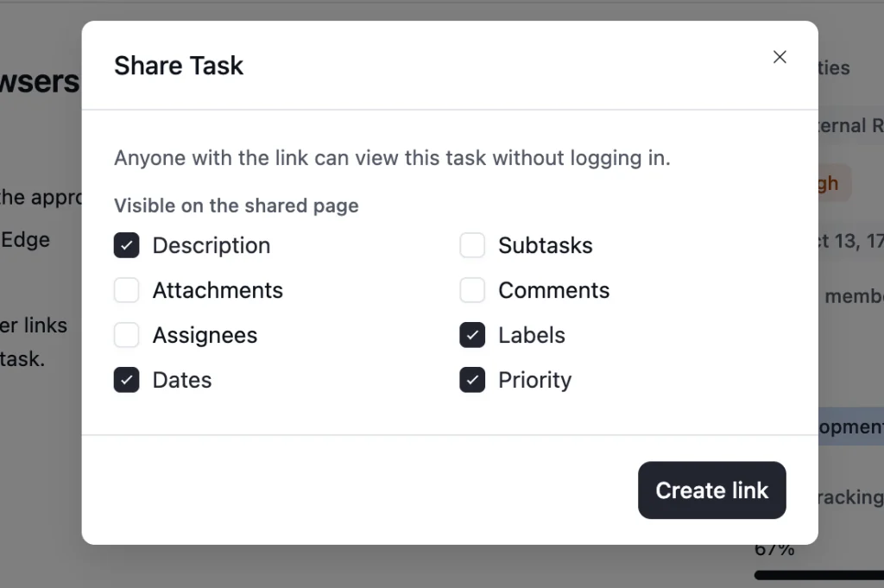Click the Description label text
The image size is (884, 588).
(x=212, y=245)
